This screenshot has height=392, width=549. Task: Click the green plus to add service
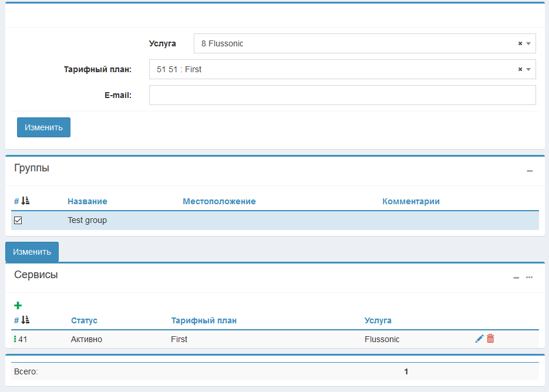(18, 305)
